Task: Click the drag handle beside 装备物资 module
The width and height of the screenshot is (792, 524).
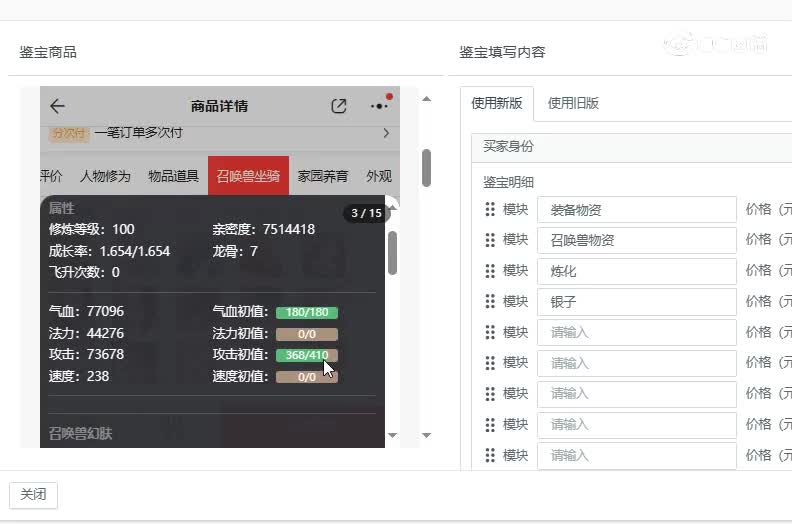Action: click(490, 209)
